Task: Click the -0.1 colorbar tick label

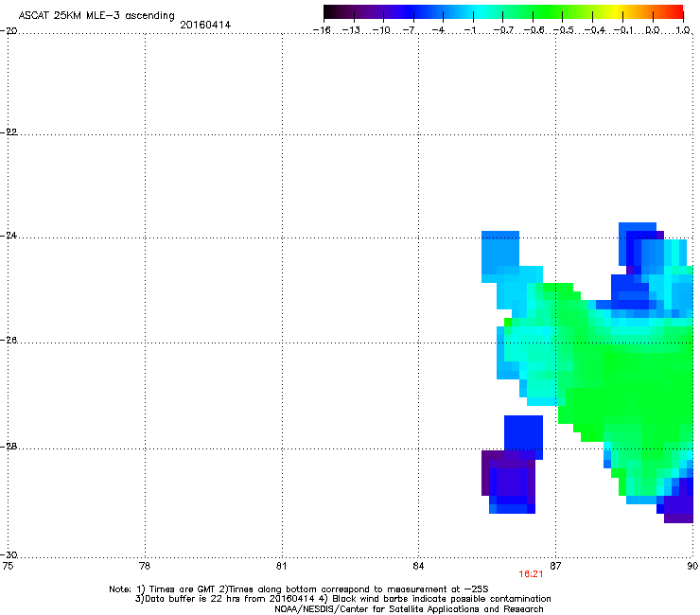Action: point(623,30)
